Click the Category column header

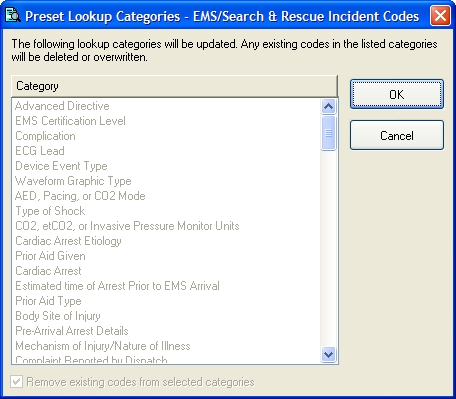click(174, 86)
